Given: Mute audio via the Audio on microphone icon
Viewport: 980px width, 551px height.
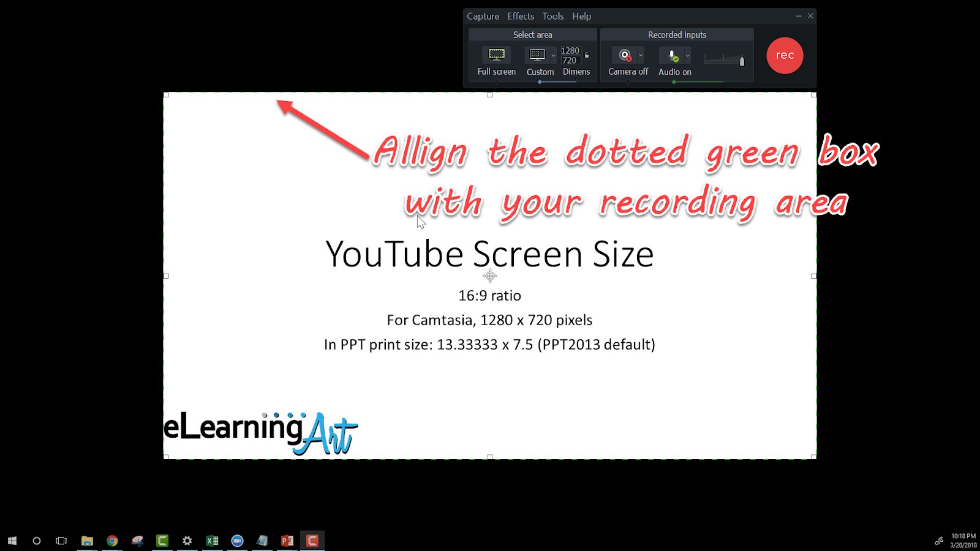Looking at the screenshot, I should click(673, 56).
